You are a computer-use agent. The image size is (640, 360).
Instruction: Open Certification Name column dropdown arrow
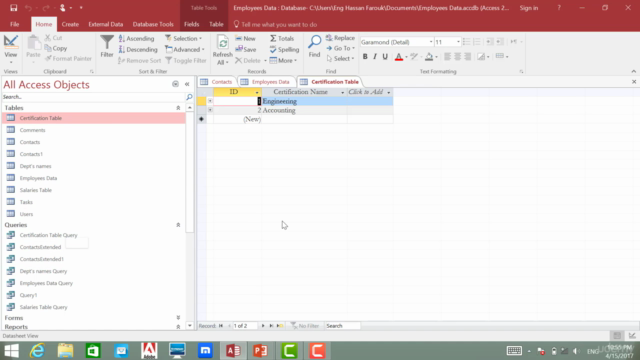pos(342,93)
